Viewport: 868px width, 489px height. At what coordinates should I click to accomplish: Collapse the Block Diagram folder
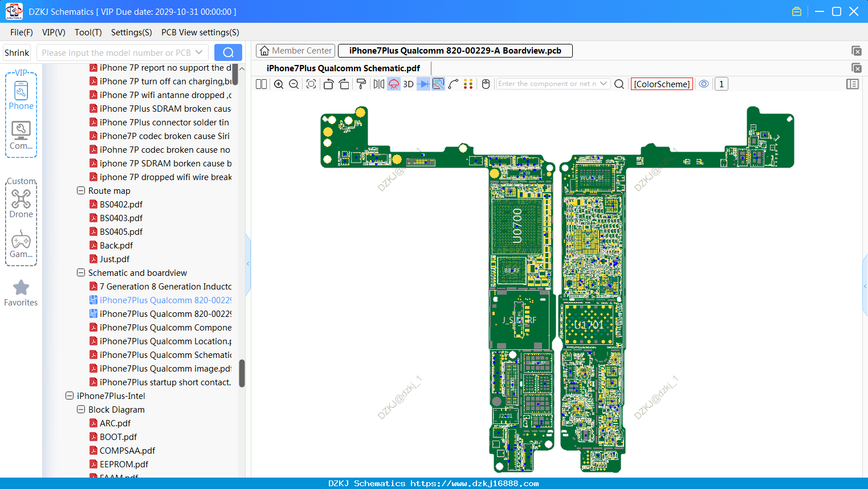pos(81,409)
